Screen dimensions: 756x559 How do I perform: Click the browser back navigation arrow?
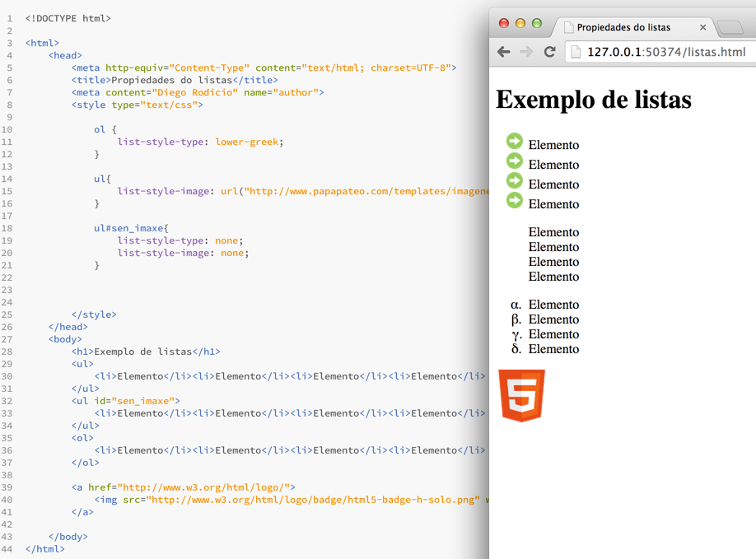[x=503, y=51]
